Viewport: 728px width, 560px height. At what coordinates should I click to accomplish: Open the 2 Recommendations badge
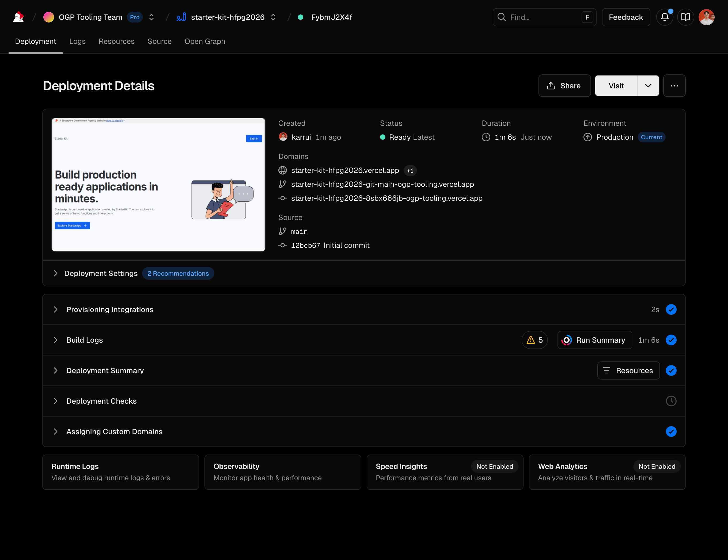[178, 273]
